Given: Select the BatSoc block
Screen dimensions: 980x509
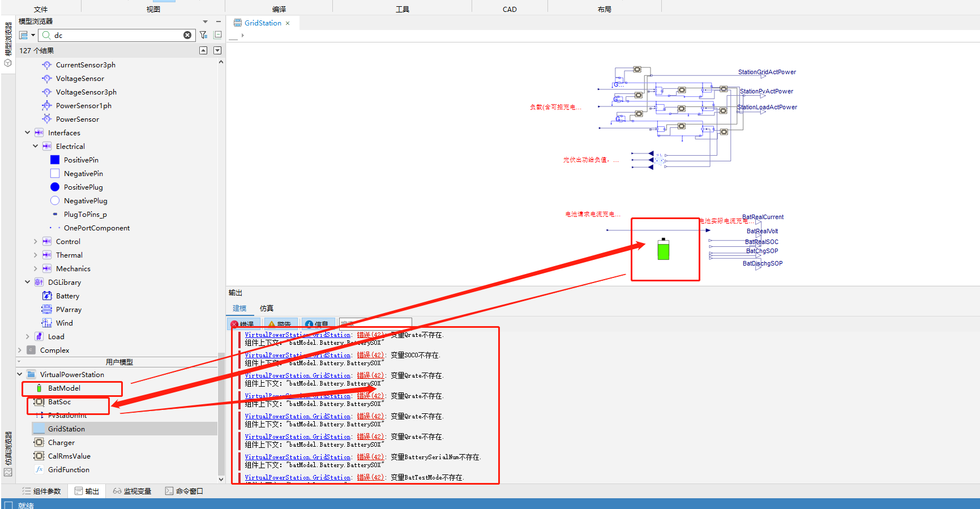Looking at the screenshot, I should (x=59, y=402).
